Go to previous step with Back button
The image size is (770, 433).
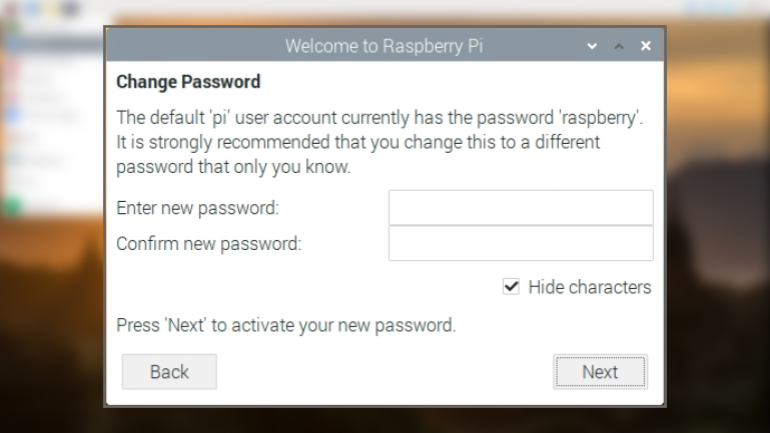click(x=169, y=372)
